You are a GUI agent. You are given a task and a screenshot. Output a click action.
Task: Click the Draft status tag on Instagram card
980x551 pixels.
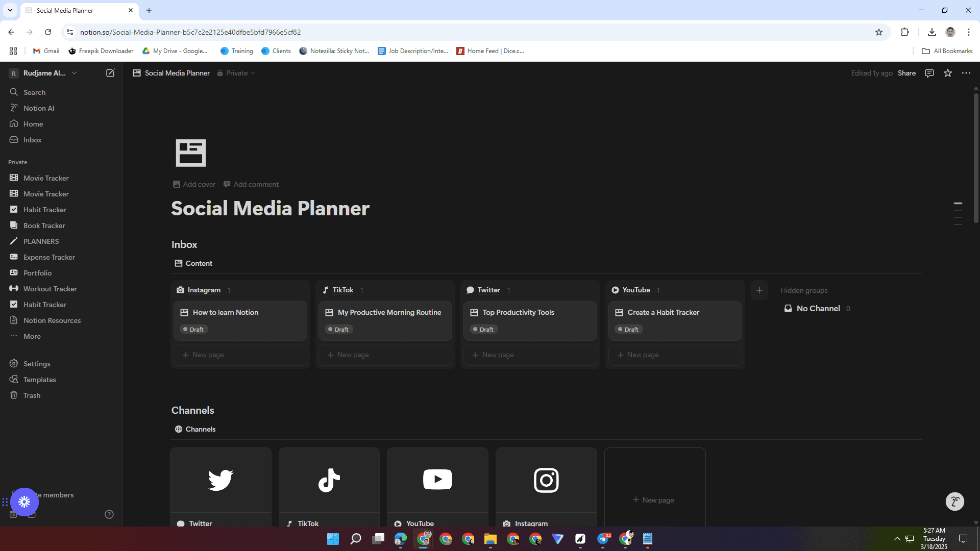[194, 330]
